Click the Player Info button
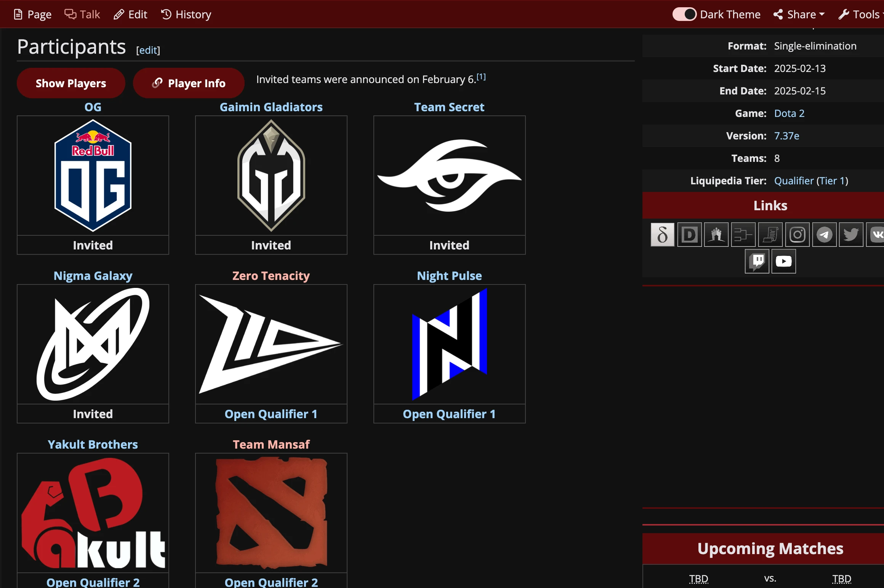 click(x=189, y=83)
